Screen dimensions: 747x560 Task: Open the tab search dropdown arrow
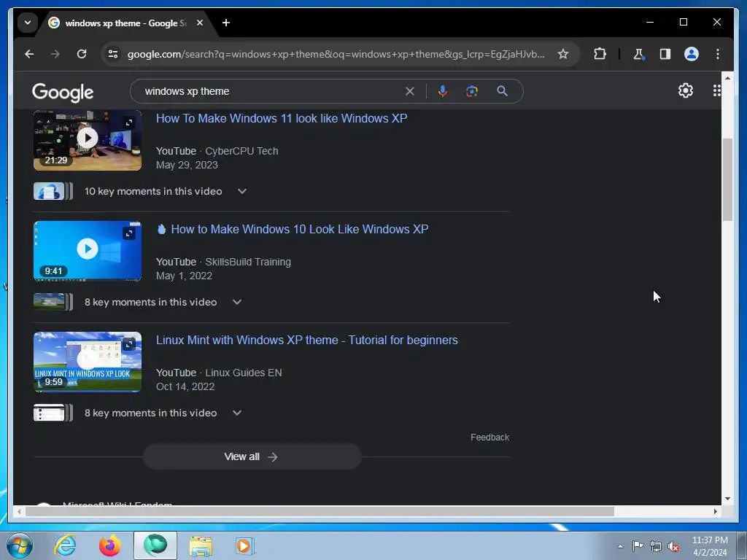[x=28, y=23]
